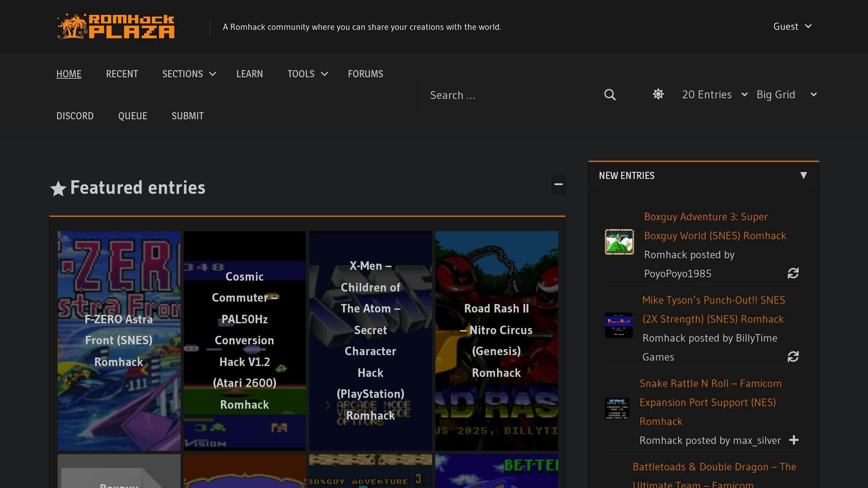Go to the Home menu item

point(69,74)
